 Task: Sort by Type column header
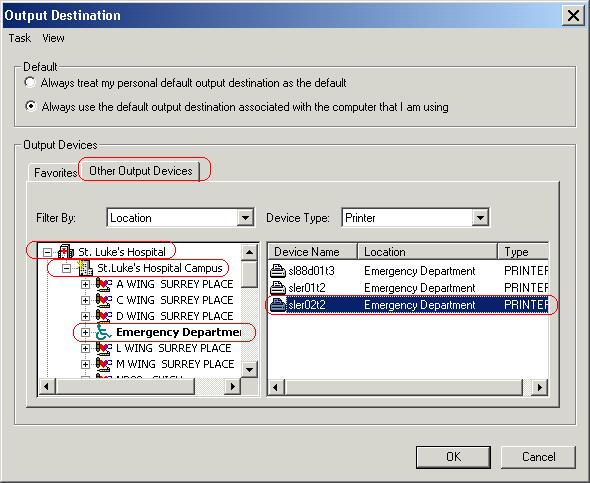(x=523, y=251)
